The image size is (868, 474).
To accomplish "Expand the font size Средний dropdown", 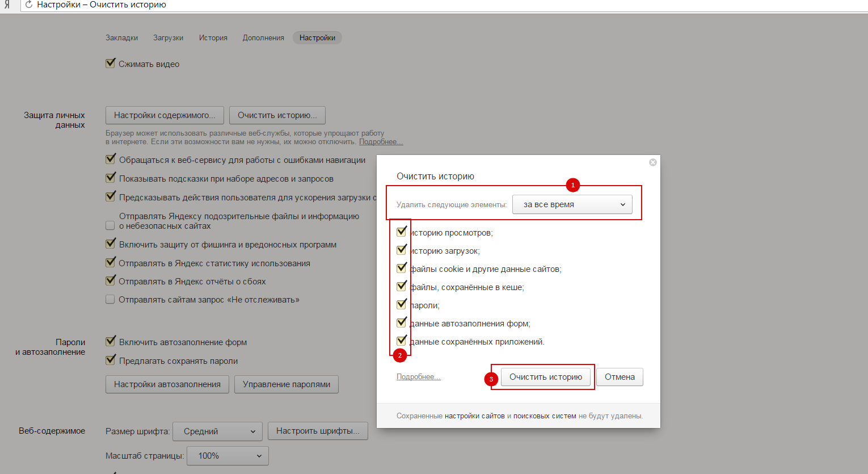I will point(217,431).
